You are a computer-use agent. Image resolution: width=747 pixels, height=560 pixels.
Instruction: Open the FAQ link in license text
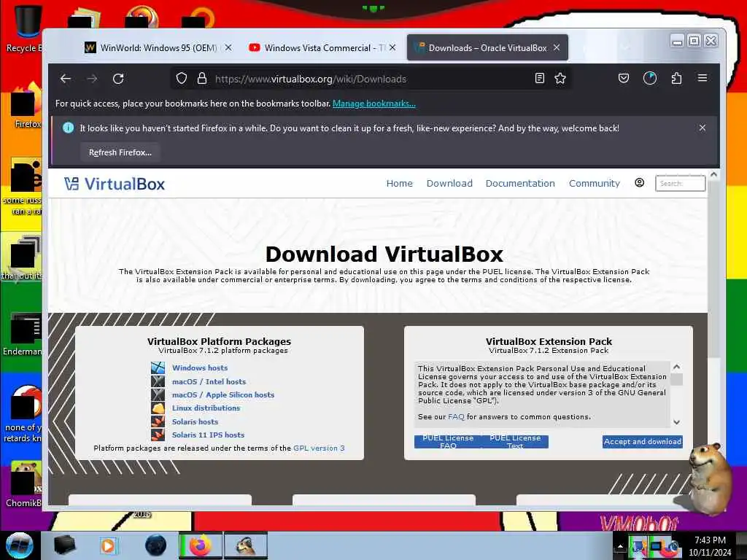point(456,416)
